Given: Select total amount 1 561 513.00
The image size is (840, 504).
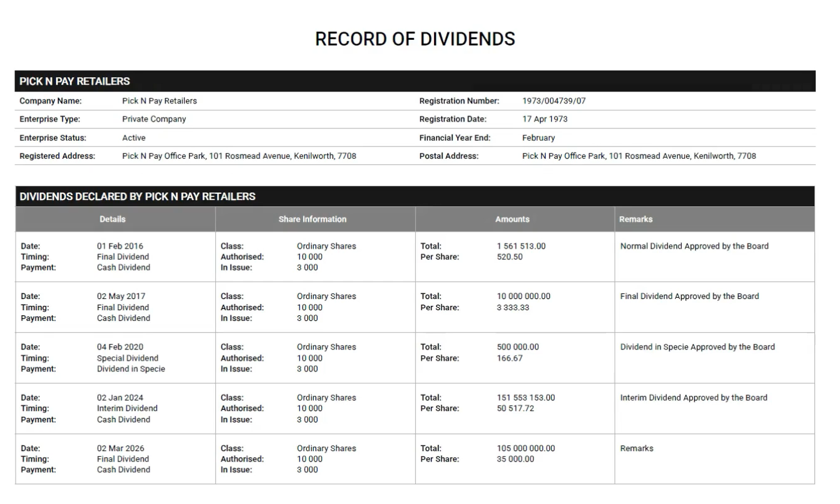Looking at the screenshot, I should pos(521,246).
